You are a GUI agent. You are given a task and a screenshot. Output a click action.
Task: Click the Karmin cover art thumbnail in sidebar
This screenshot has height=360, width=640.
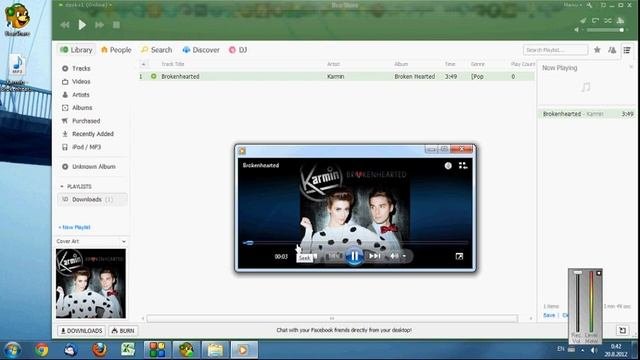[91, 283]
